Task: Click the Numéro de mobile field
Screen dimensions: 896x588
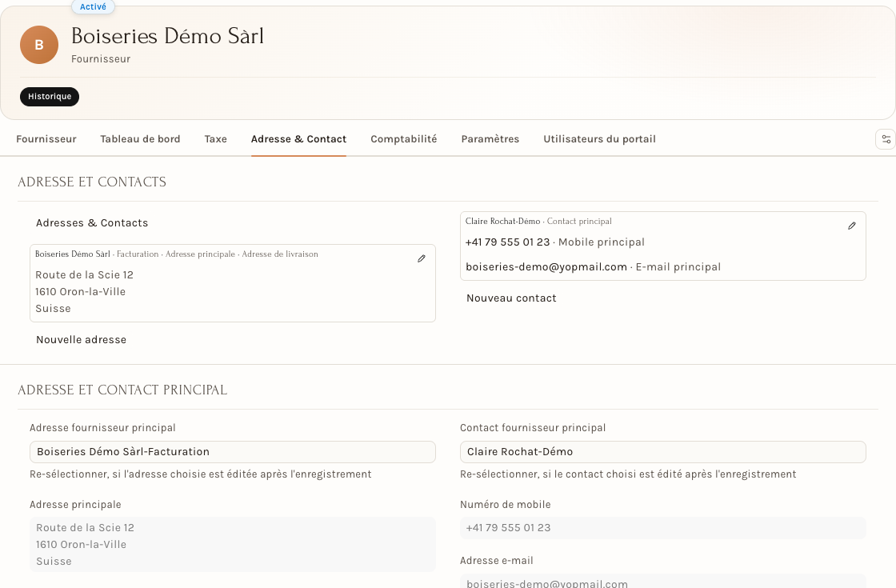Action: [663, 528]
